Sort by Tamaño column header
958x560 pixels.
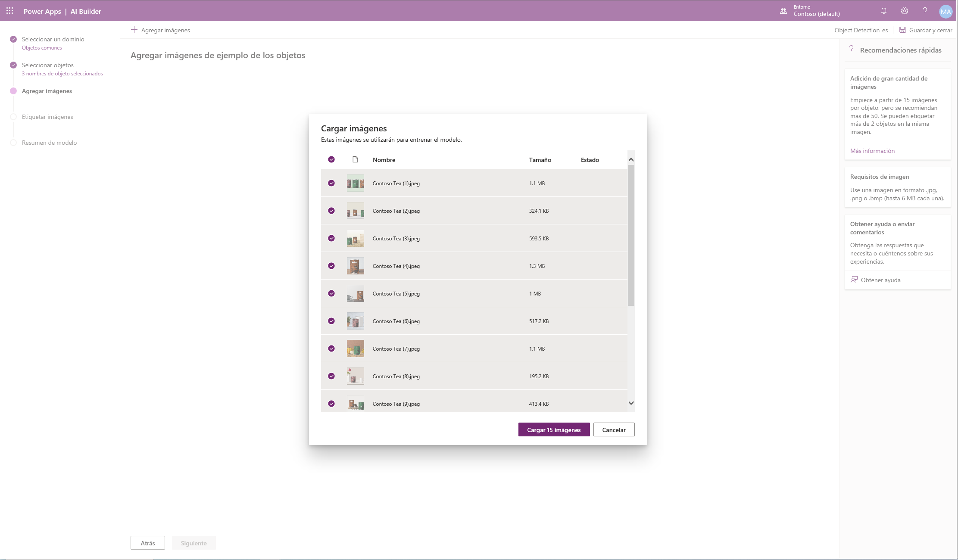pyautogui.click(x=540, y=160)
